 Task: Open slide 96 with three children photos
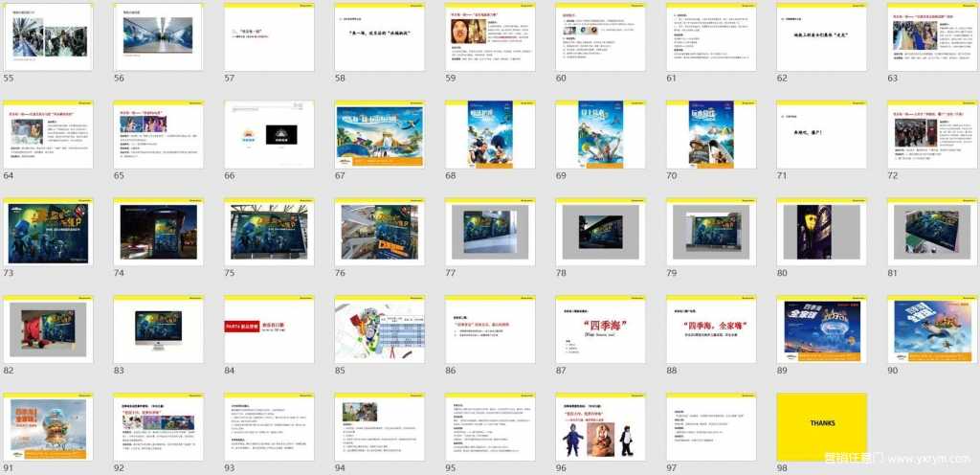click(599, 427)
